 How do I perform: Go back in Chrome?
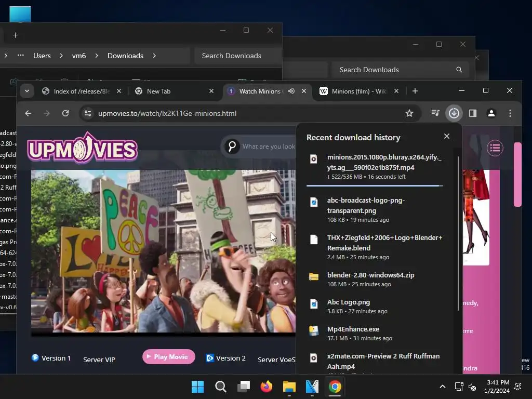tap(28, 113)
